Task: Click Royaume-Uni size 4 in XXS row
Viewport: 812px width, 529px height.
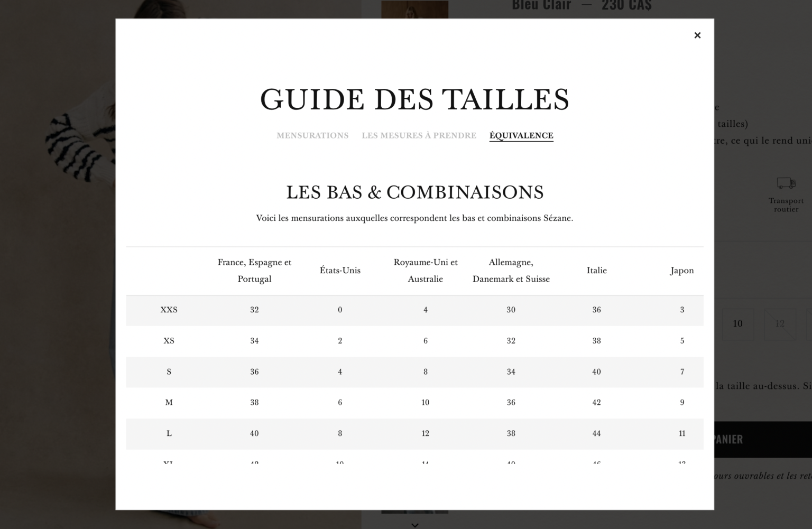Action: pyautogui.click(x=426, y=310)
